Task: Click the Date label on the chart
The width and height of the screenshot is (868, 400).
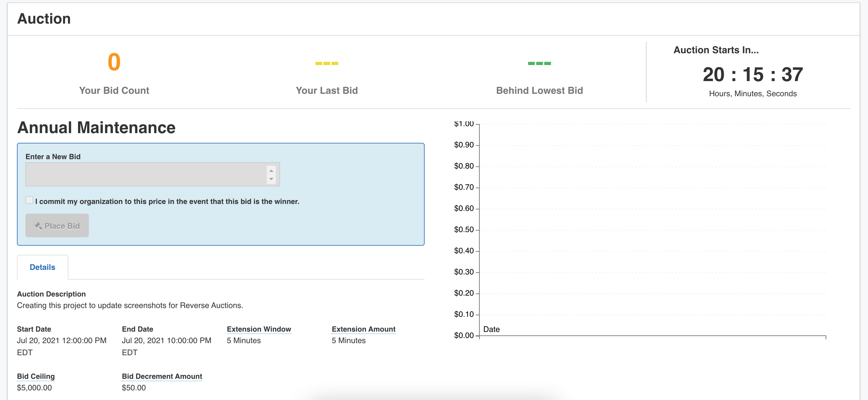Action: 491,329
